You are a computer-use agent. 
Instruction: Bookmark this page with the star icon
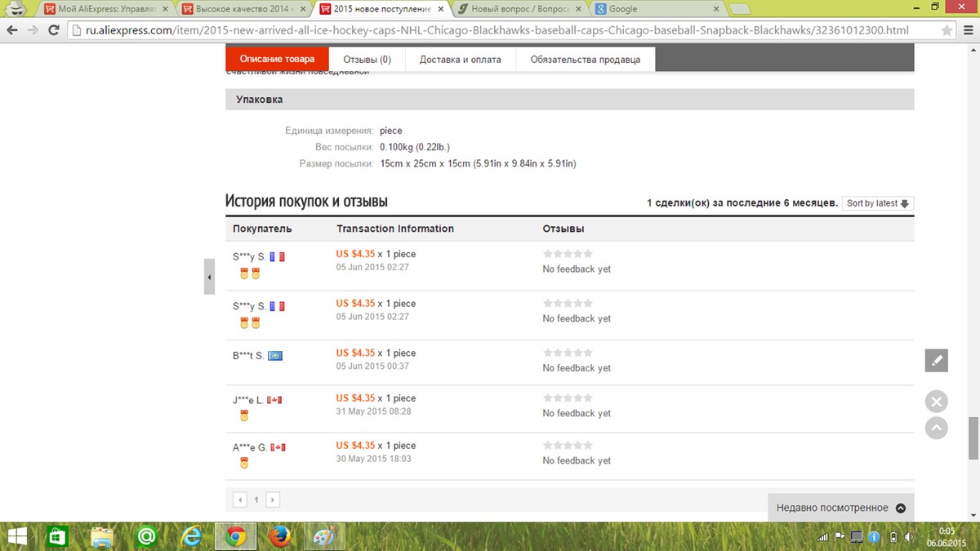click(x=947, y=30)
